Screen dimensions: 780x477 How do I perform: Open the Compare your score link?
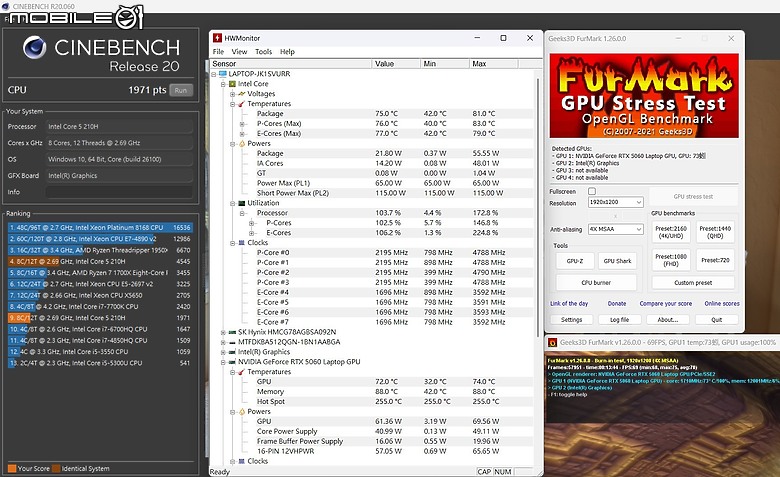point(666,303)
